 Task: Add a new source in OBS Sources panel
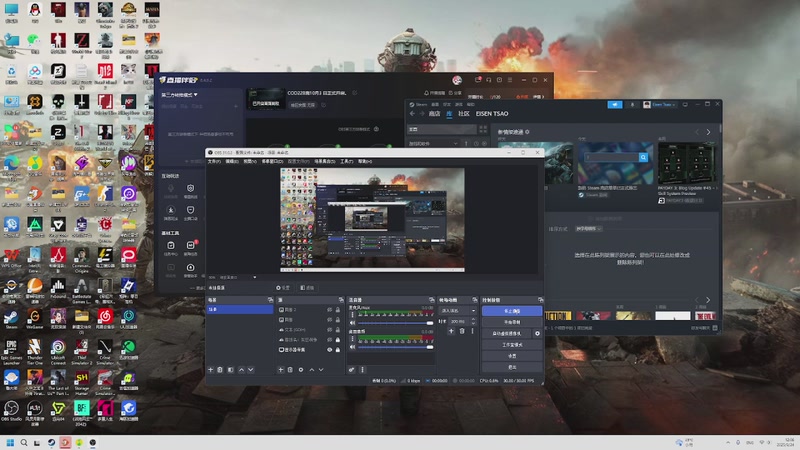click(281, 369)
